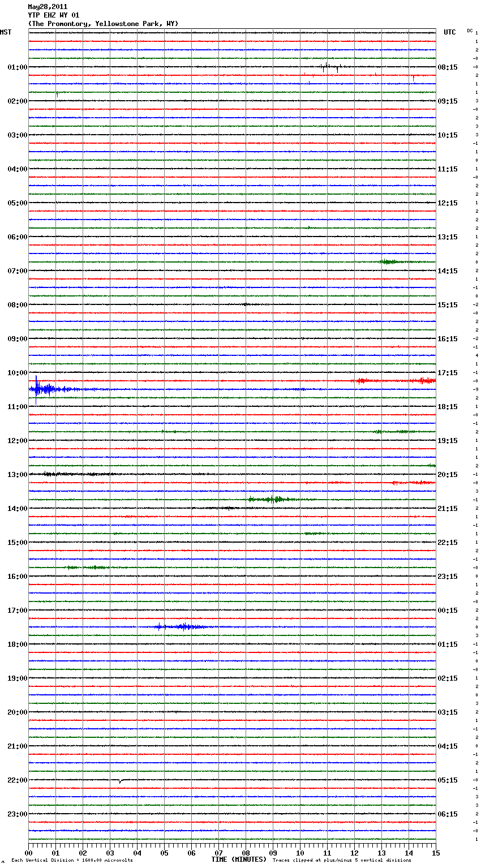This screenshot has width=481, height=868.
Task: Click the '23:15' UTC time label
Action: pyautogui.click(x=448, y=577)
